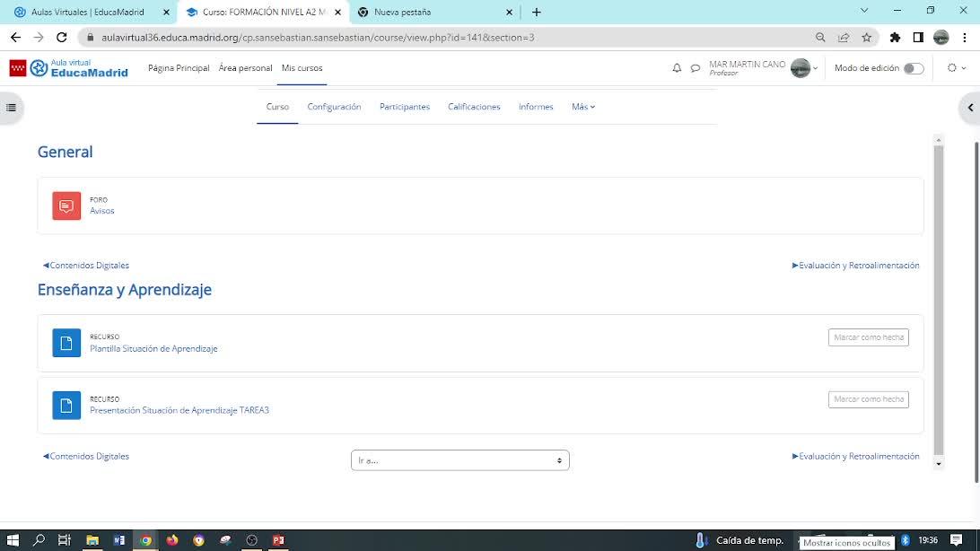
Task: Open Task View on the taskbar
Action: coord(65,539)
